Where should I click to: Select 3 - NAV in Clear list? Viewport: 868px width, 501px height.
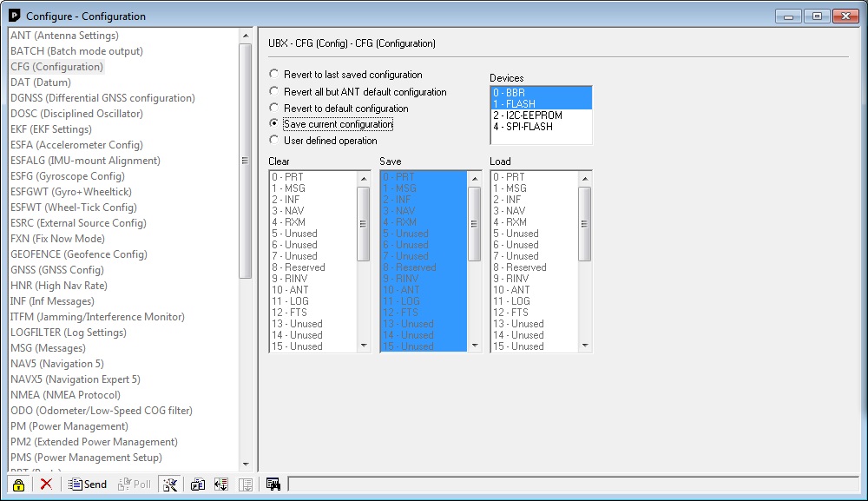point(312,211)
